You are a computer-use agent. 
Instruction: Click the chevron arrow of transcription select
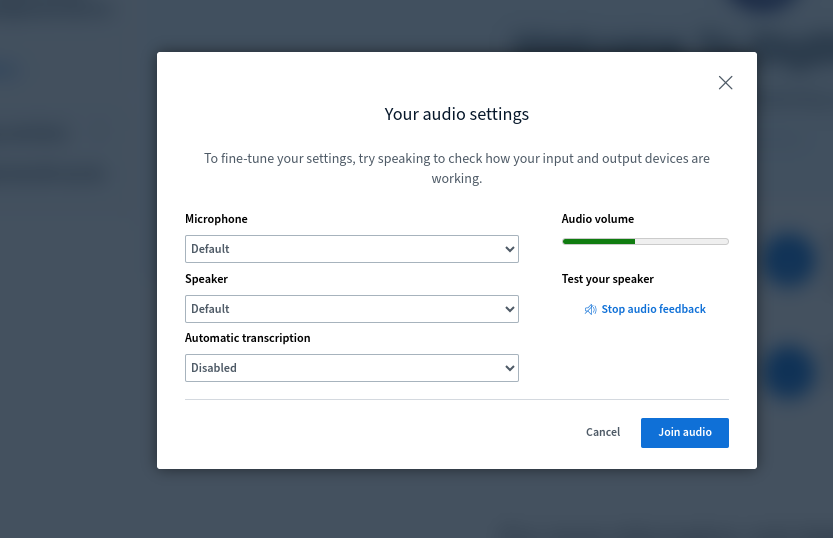(509, 368)
